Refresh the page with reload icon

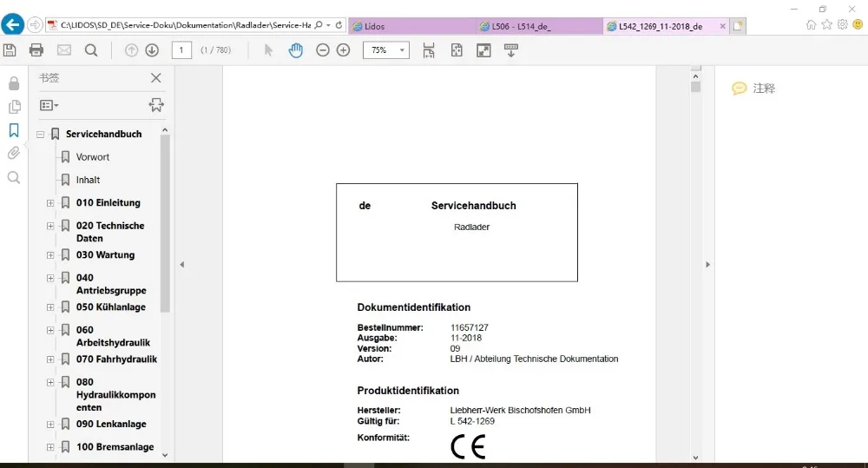pyautogui.click(x=339, y=25)
